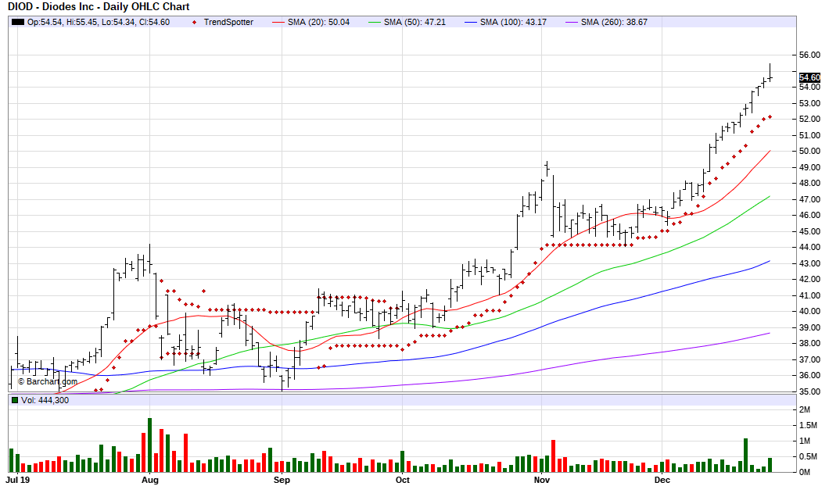Select the red TrendSpotter diamond marker icon
The height and width of the screenshot is (504, 829).
point(195,23)
